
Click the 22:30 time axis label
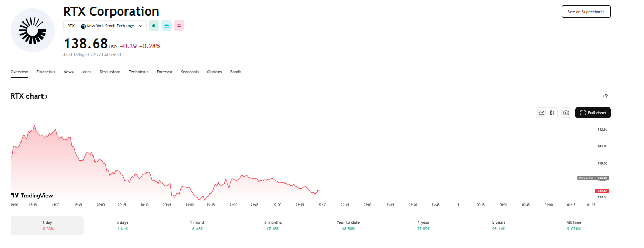coord(322,205)
